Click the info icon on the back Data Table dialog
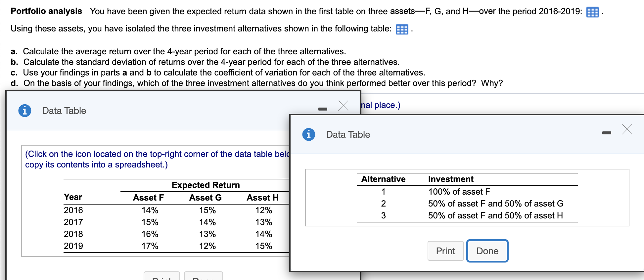644x280 pixels. (x=24, y=111)
